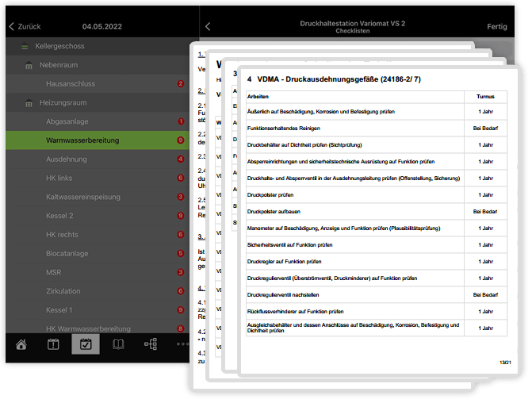Viewport: 532px width, 403px height.
Task: Open the HK rechts entry
Action: (98, 235)
